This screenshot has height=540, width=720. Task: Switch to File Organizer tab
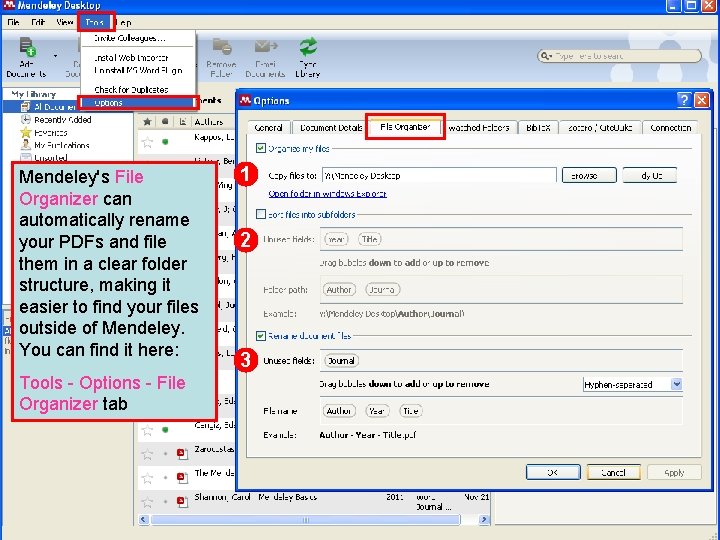pyautogui.click(x=405, y=127)
